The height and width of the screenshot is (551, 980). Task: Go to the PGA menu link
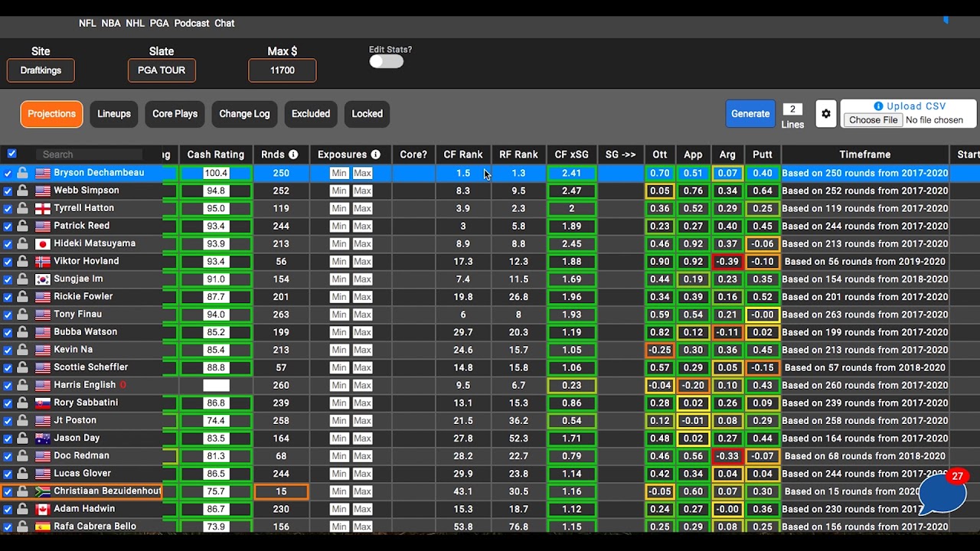pos(159,24)
